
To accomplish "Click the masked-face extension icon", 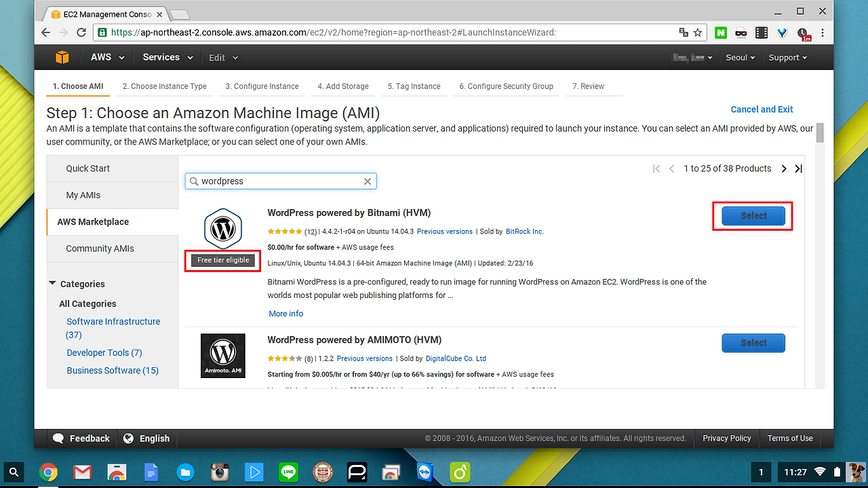I will coord(741,32).
